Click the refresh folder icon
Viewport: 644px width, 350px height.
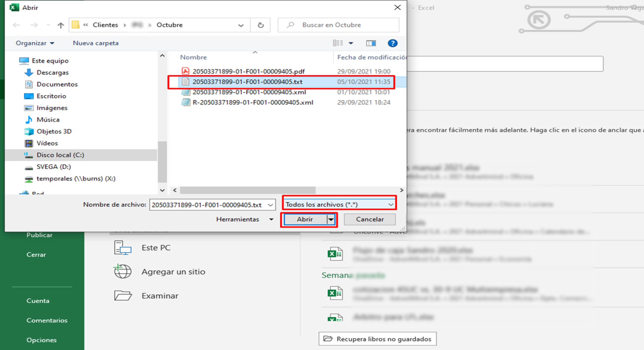[260, 25]
